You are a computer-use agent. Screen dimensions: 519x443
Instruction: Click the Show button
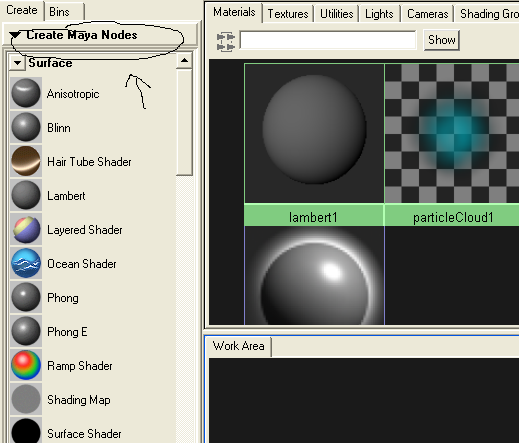click(442, 40)
